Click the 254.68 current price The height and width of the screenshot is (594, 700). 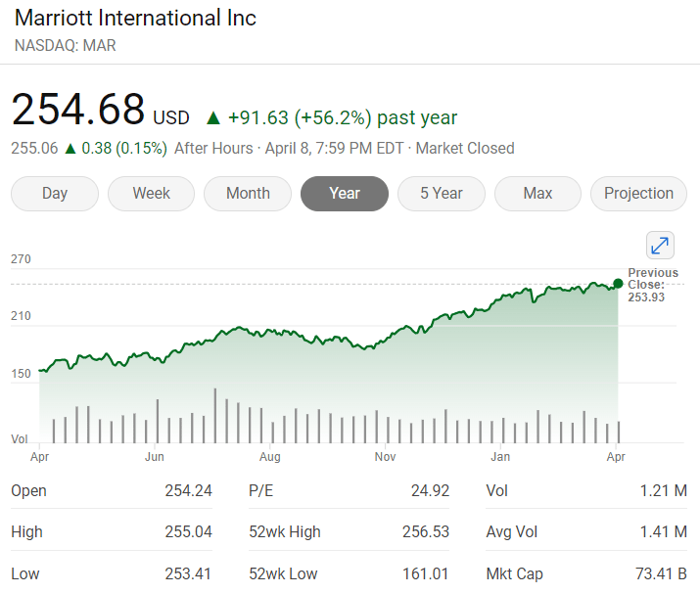coord(78,110)
